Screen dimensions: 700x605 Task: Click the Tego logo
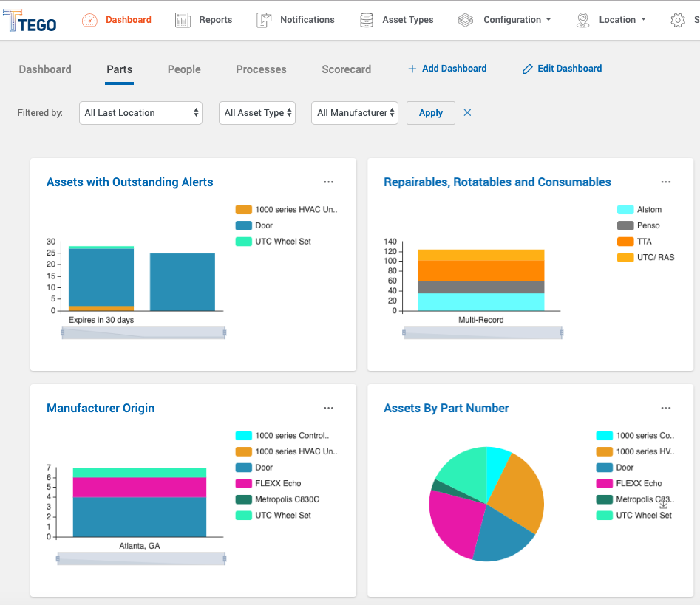[31, 20]
